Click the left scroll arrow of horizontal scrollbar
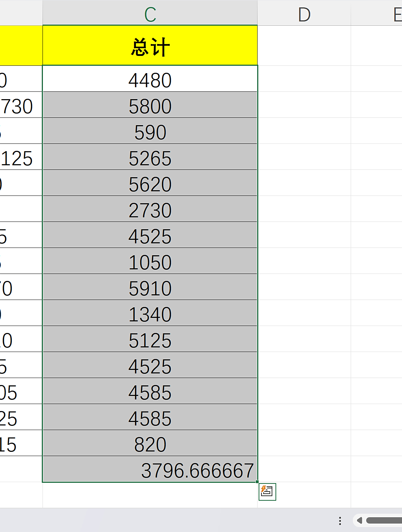Viewport: 402px width, 532px height. (359, 520)
